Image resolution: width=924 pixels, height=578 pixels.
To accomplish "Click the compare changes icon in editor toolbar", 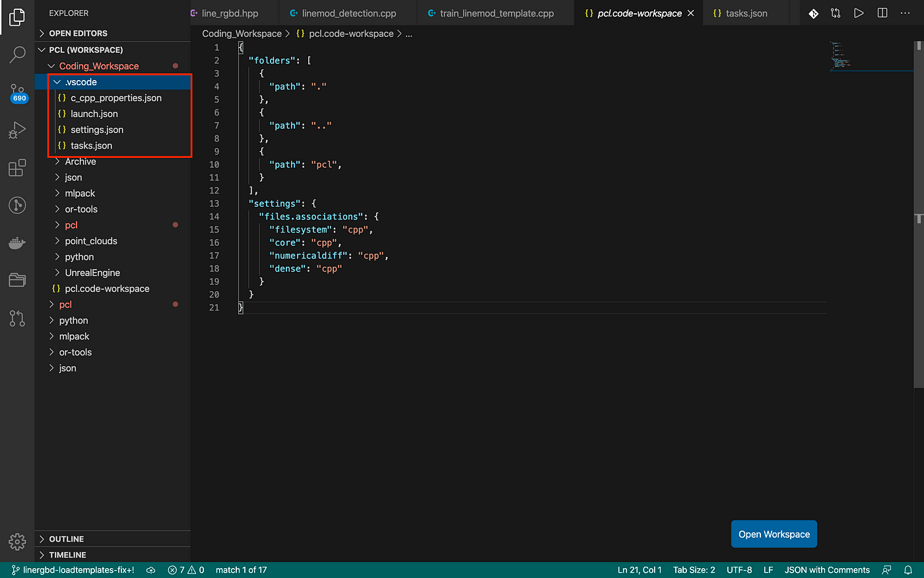I will [x=836, y=13].
